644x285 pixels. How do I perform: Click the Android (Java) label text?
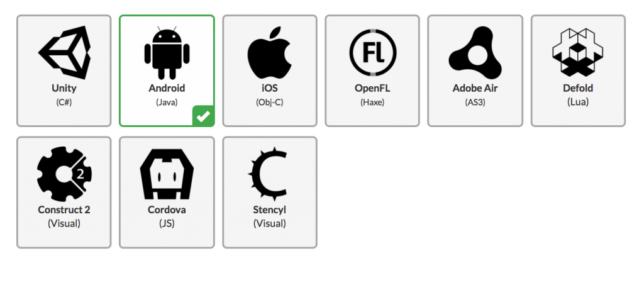167,94
